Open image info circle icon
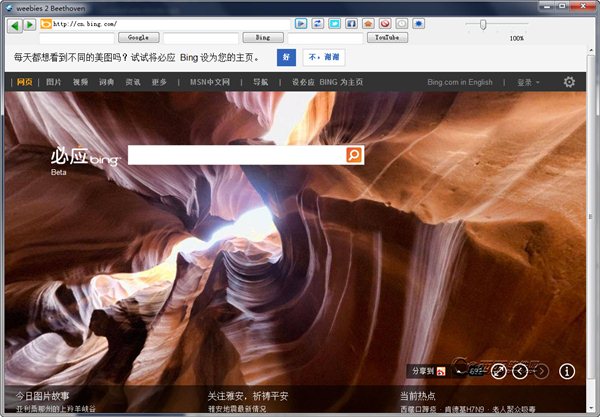Viewport: 600px width, 417px height. [567, 371]
